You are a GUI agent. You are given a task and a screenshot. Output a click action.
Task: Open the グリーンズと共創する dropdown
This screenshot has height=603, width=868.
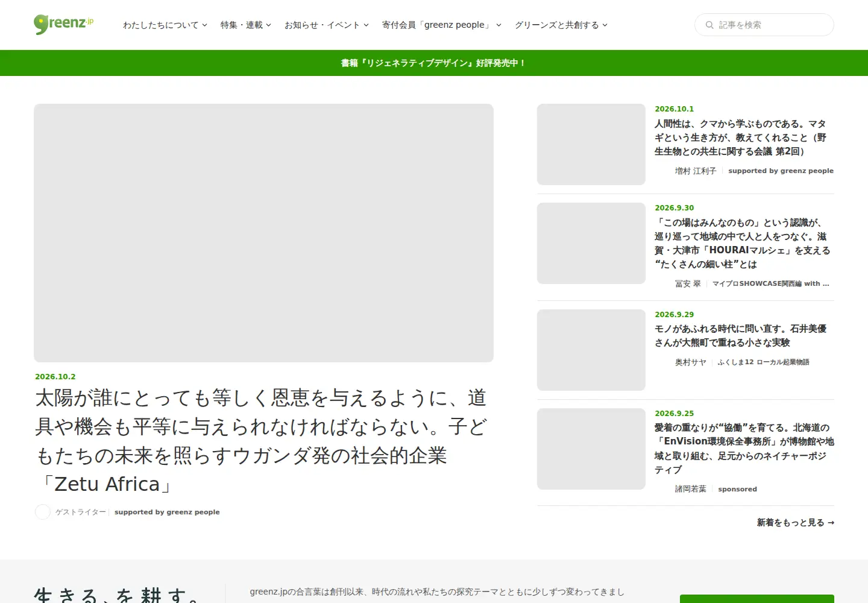pyautogui.click(x=561, y=25)
